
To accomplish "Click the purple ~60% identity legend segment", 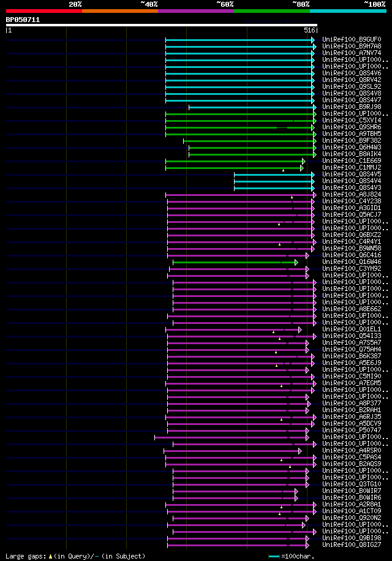I will (x=196, y=11).
